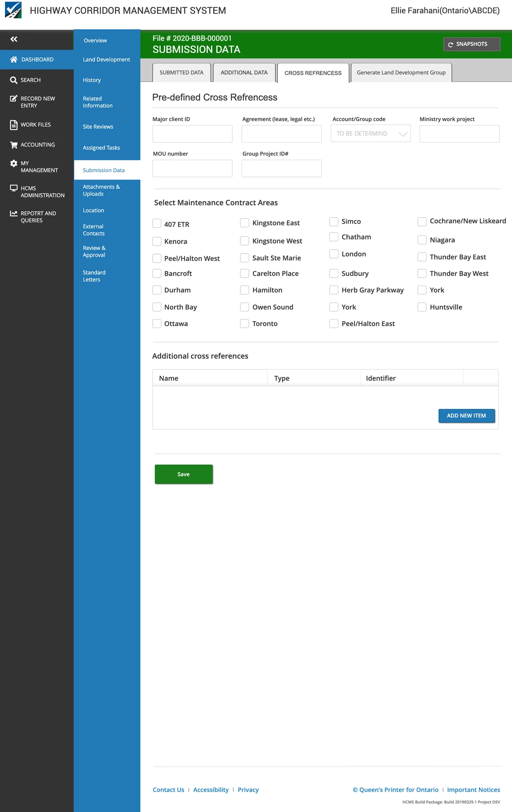This screenshot has width=512, height=812.
Task: Click the Snapshots refresh icon
Action: click(x=450, y=44)
